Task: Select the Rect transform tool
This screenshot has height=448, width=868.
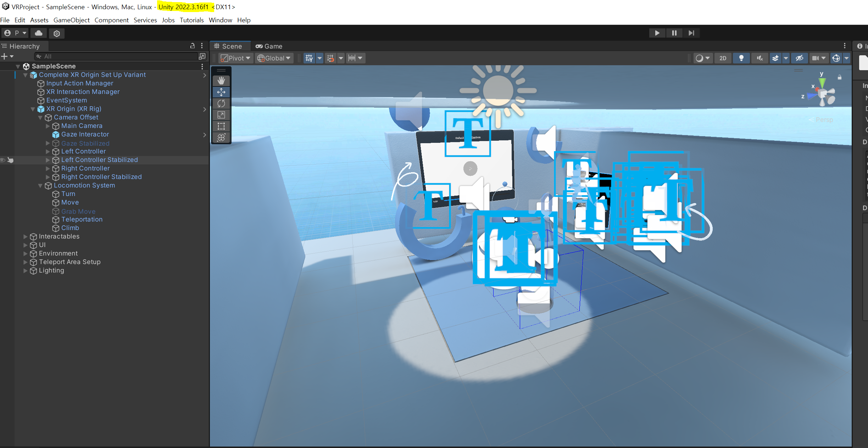Action: click(221, 126)
